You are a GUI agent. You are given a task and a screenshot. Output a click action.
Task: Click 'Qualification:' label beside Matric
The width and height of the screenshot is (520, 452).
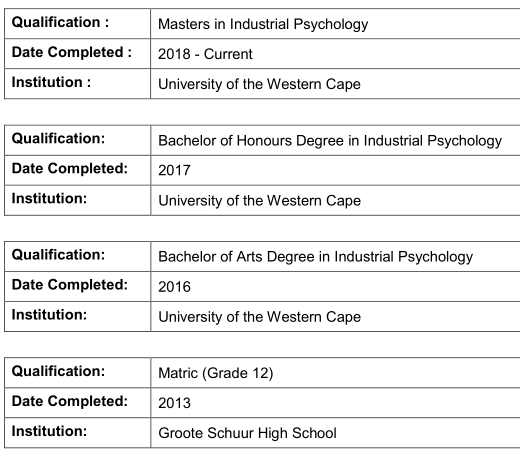click(58, 371)
